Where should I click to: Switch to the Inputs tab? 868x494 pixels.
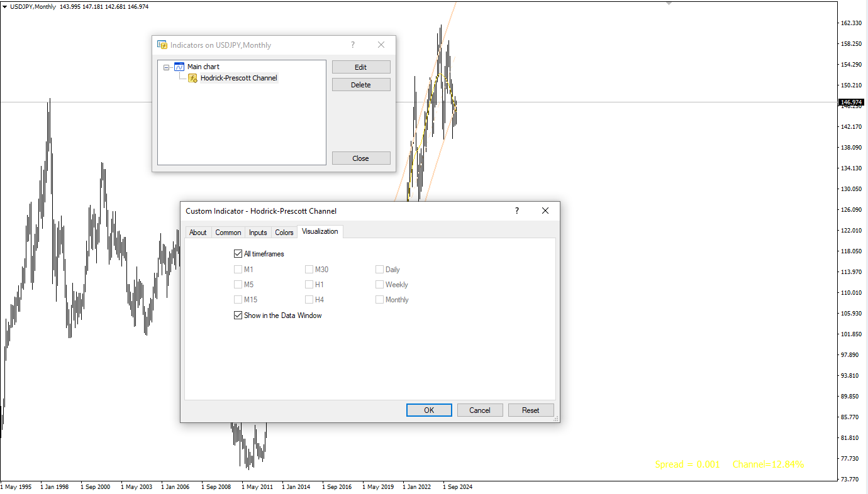coord(258,233)
